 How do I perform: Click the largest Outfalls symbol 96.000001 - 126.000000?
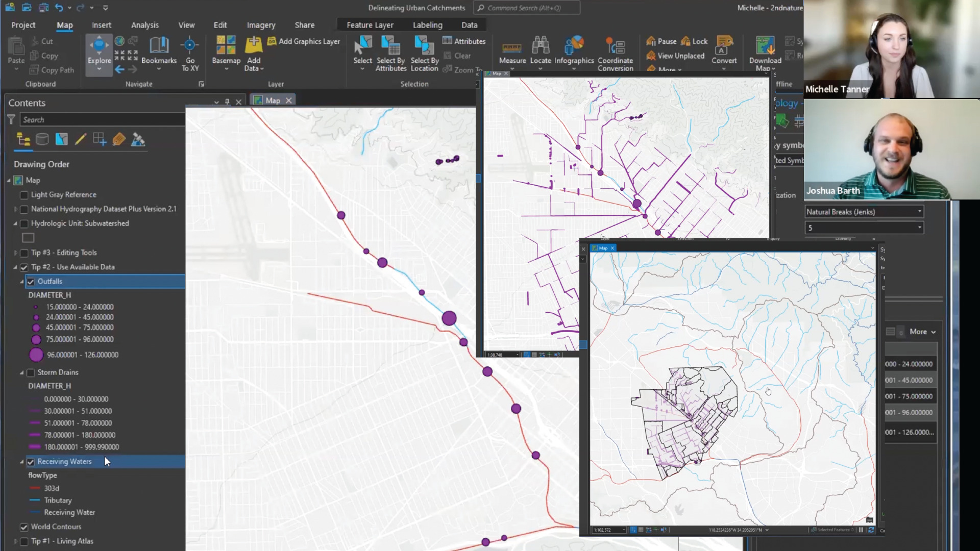coord(36,355)
